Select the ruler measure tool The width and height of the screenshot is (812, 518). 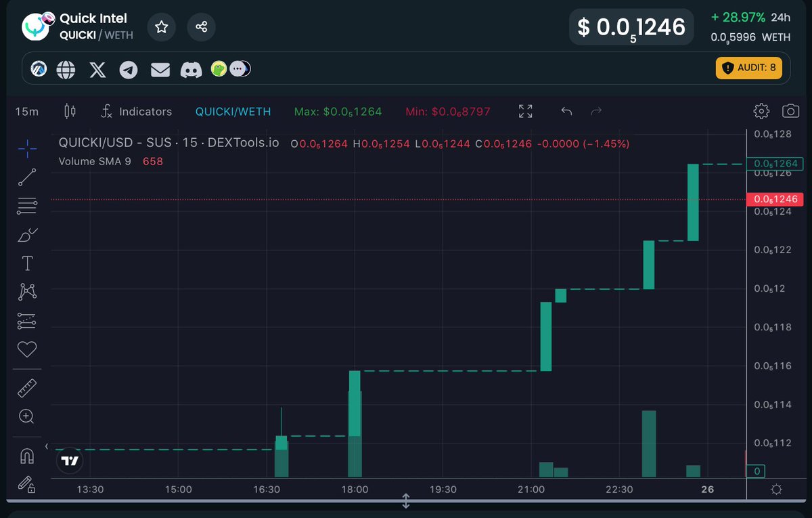(27, 388)
